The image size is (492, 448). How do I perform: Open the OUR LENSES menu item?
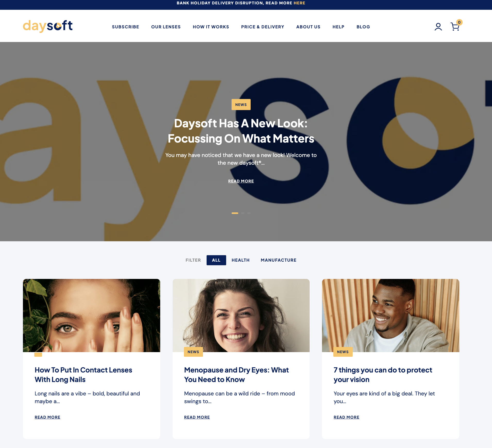[x=166, y=27]
